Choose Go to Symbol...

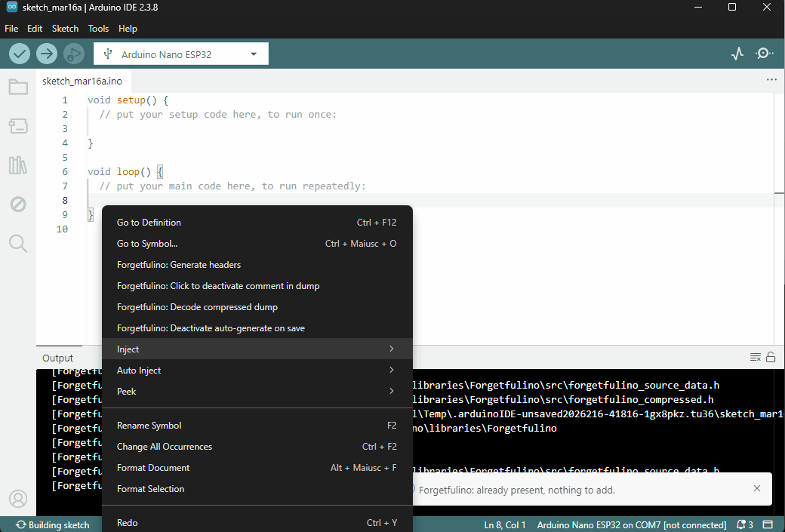pyautogui.click(x=257, y=243)
